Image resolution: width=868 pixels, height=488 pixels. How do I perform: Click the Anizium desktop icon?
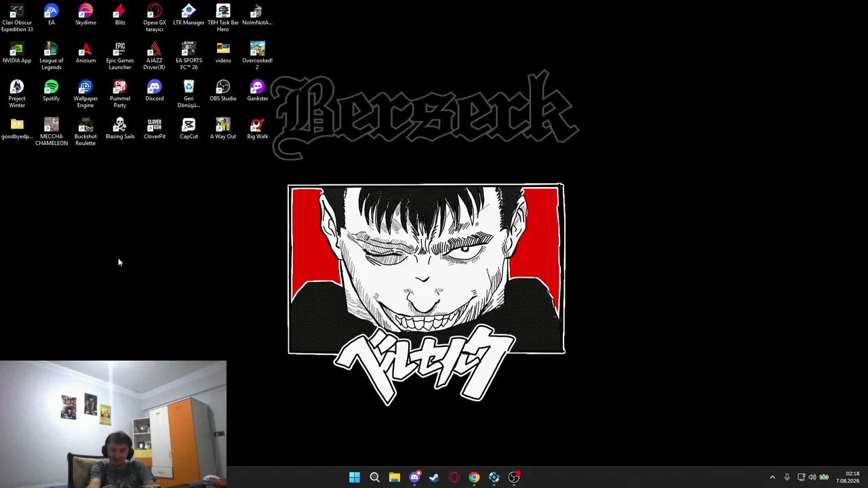[85, 53]
